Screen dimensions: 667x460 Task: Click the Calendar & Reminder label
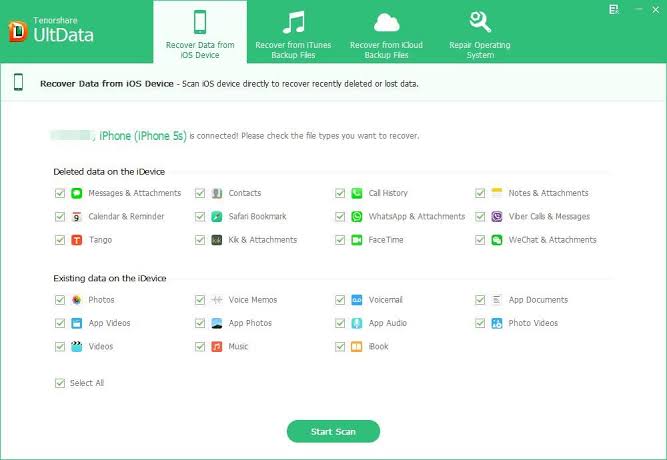126,217
